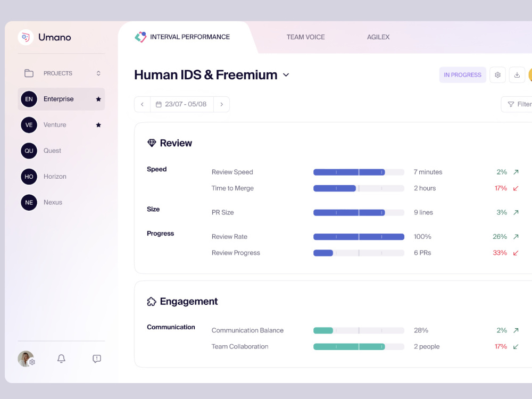
Task: Open interval settings gear
Action: click(498, 75)
